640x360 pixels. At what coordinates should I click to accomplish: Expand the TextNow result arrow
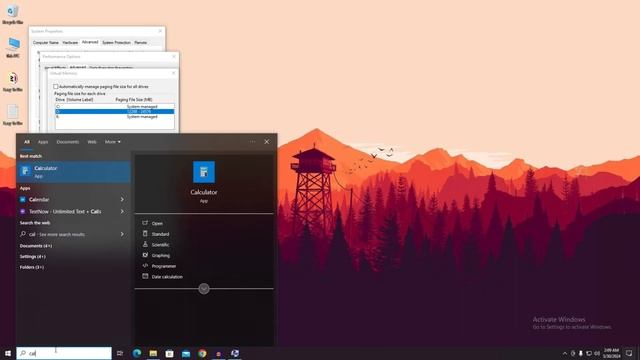click(x=122, y=211)
